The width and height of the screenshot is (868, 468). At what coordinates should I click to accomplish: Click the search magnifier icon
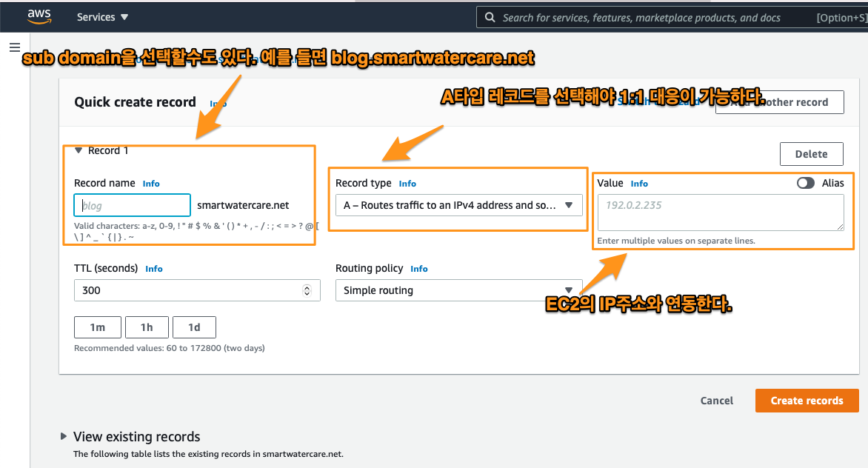point(490,17)
